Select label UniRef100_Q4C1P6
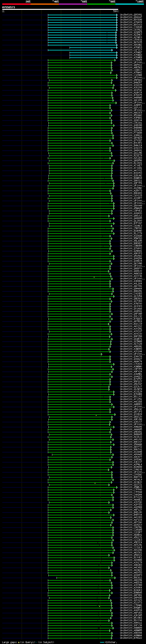 point(131,100)
